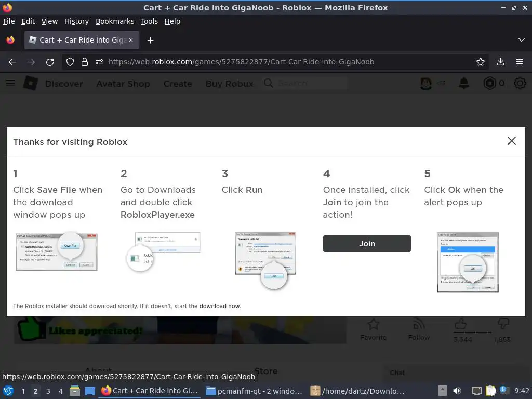Image resolution: width=532 pixels, height=399 pixels.
Task: Click the Save File step 1 thumbnail
Action: [57, 251]
